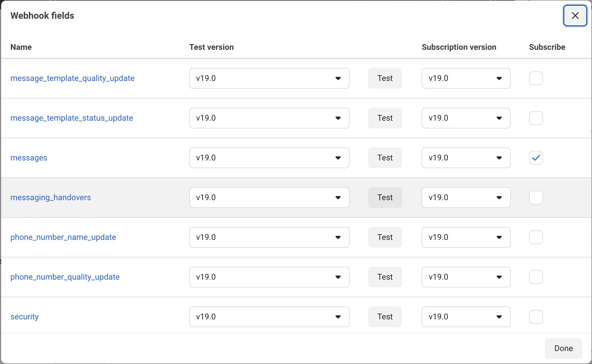Open test version dropdown for security

point(269,317)
